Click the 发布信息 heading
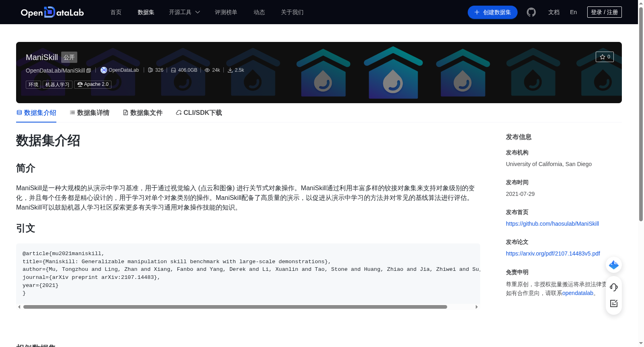Screen dimensions: 644x347 click(x=518, y=137)
